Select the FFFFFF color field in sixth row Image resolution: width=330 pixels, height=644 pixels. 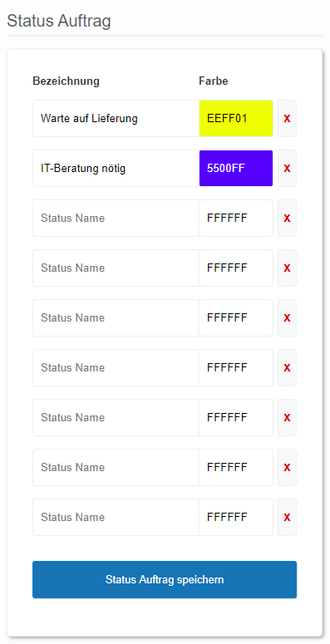click(236, 367)
